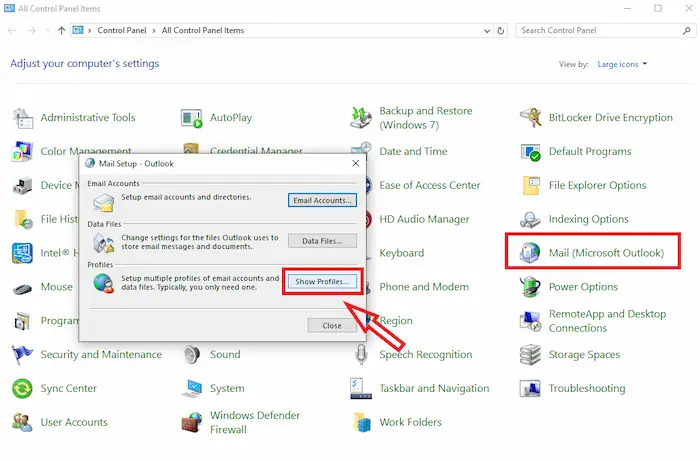Open the Security and Maintenance flag icon
700x461 pixels.
[x=22, y=355]
